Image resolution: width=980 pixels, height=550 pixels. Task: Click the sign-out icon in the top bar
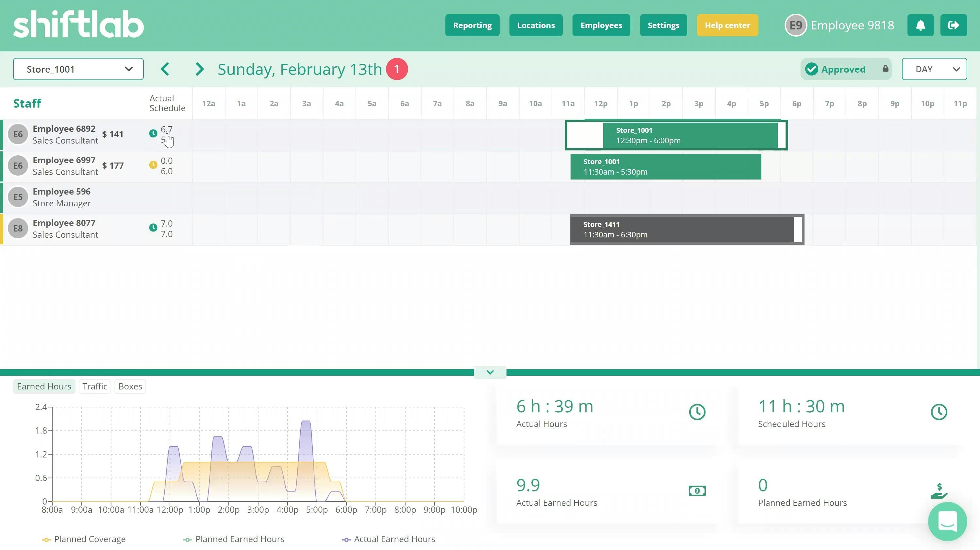pos(954,25)
